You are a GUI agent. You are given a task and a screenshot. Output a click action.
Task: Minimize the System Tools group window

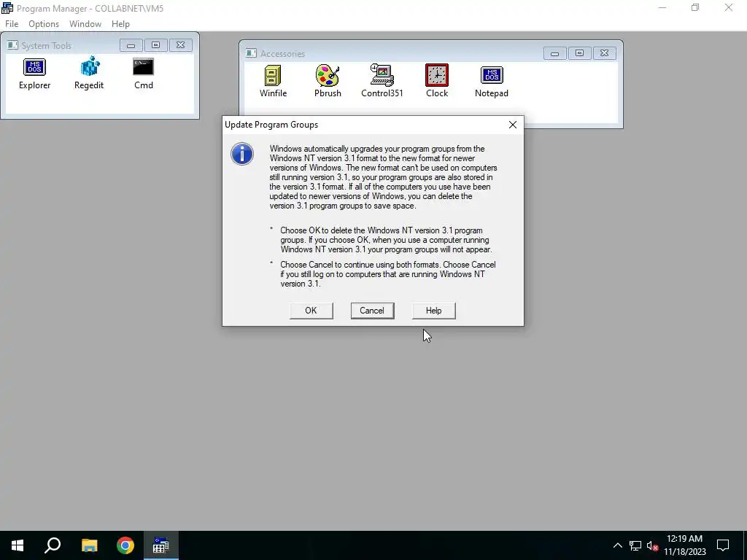pyautogui.click(x=131, y=45)
